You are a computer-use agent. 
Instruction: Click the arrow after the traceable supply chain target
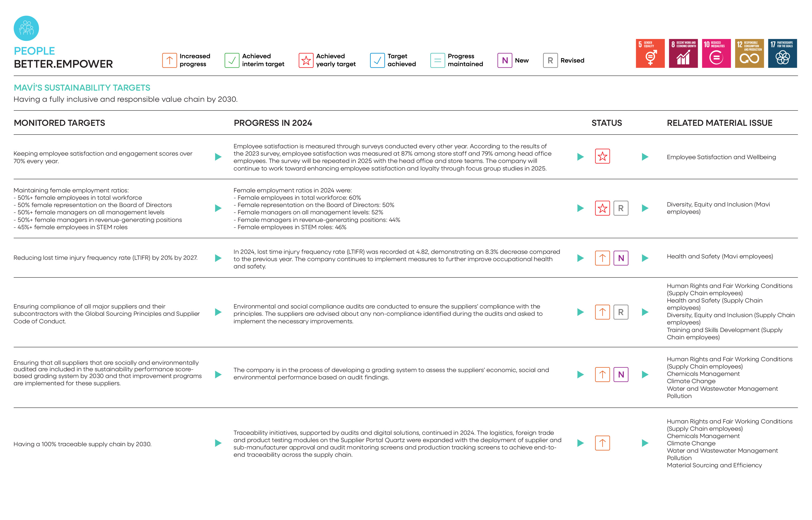218,443
